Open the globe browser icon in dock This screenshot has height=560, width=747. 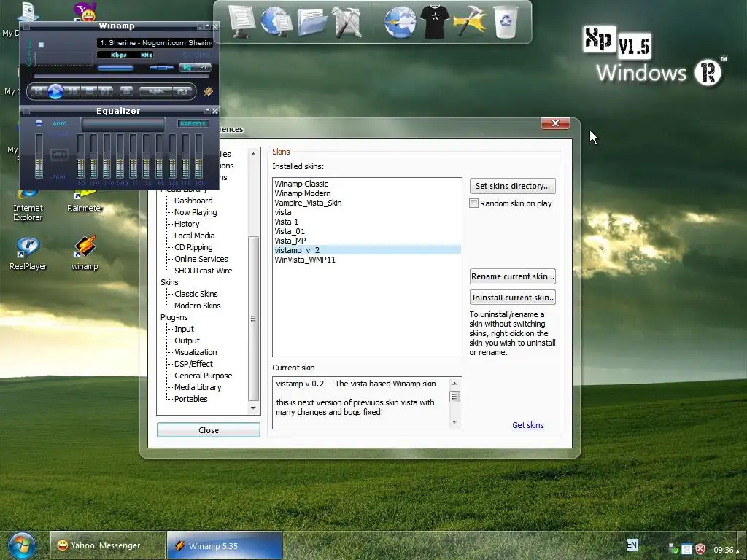click(x=400, y=22)
